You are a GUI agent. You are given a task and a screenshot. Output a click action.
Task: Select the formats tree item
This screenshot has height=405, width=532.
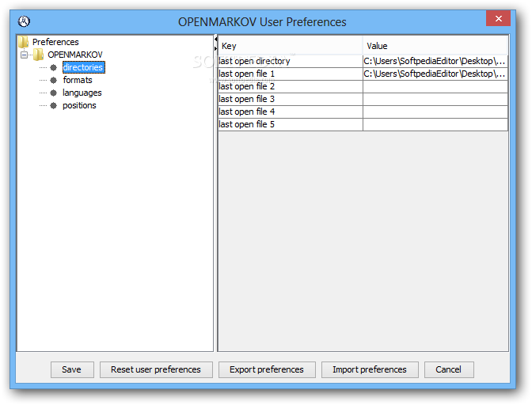tap(78, 80)
